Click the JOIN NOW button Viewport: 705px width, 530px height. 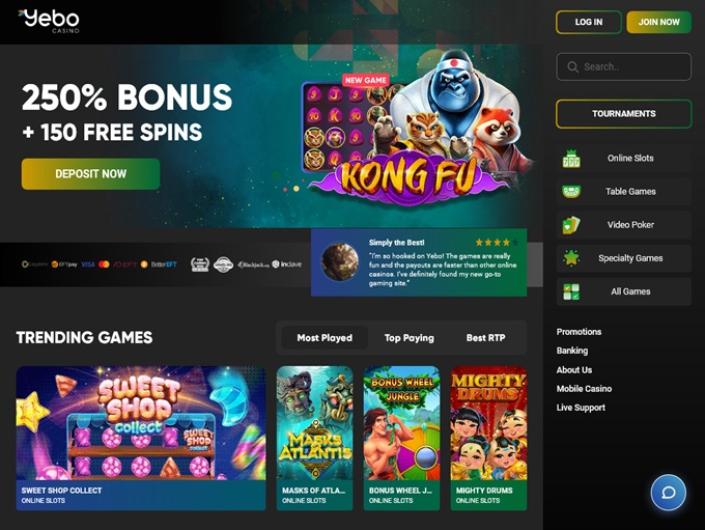(x=659, y=22)
